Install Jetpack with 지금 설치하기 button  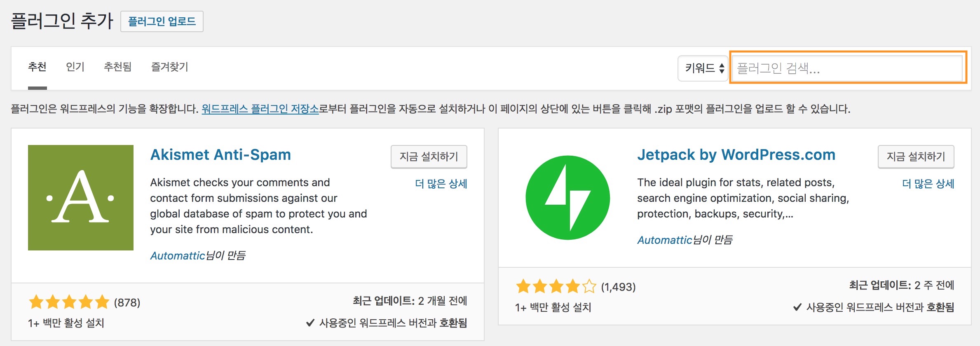point(916,157)
